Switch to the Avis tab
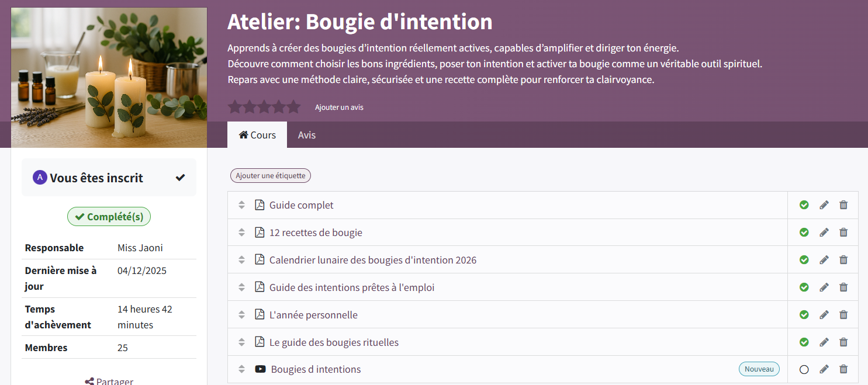 307,135
